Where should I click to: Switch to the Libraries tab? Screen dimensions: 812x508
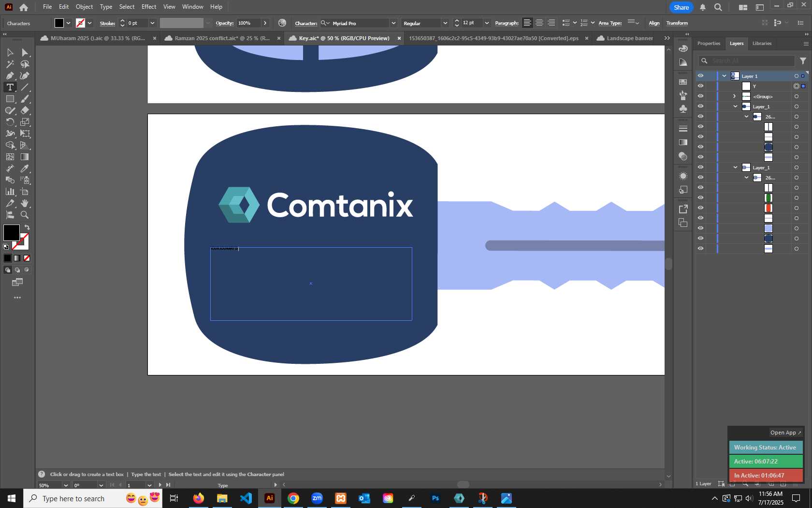click(x=762, y=44)
